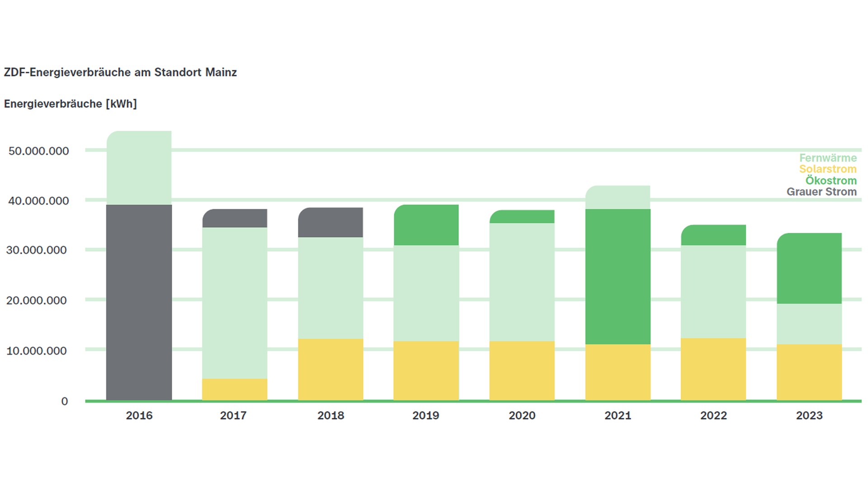868x488 pixels.
Task: Click the 10.000.000 y-axis label
Action: 37,351
